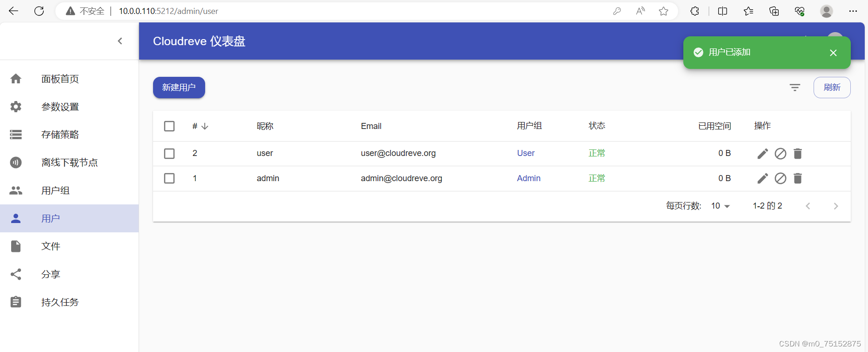Open the filter list icon
Screen dimensions: 868x352
(x=795, y=88)
